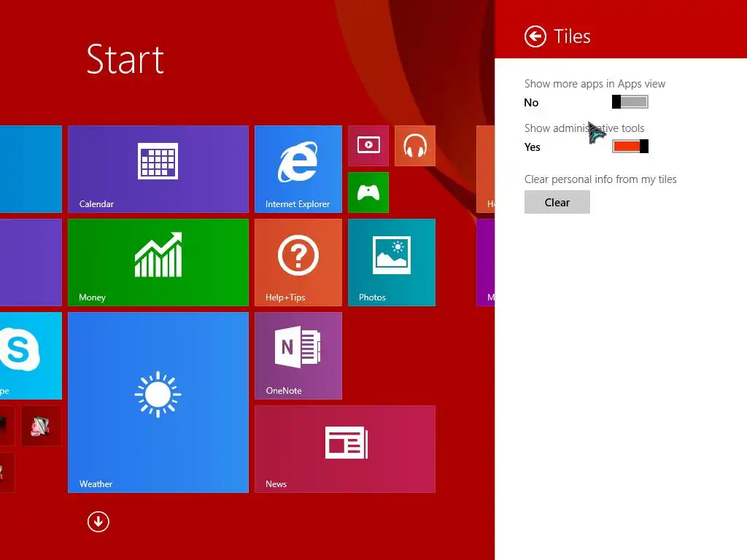Click the Start heading text
The image size is (747, 560).
tap(125, 60)
